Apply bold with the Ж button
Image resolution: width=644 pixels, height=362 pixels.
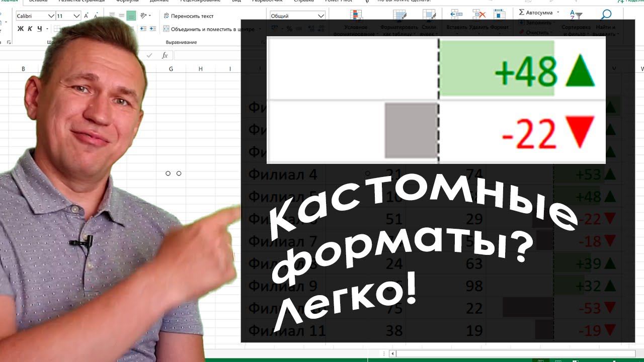pos(21,29)
